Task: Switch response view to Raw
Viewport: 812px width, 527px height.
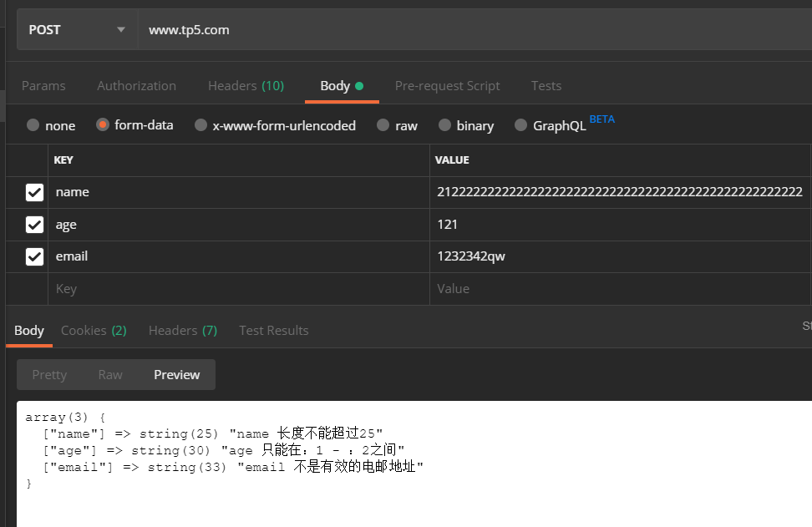Action: 110,375
